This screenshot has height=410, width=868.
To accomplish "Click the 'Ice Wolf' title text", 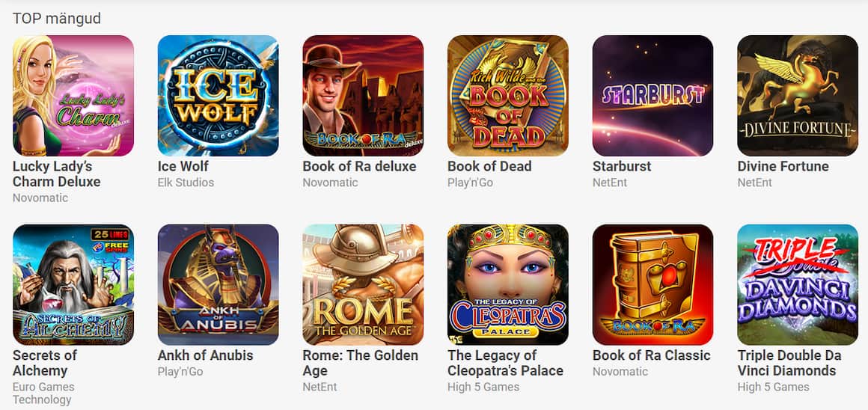I will tap(183, 167).
